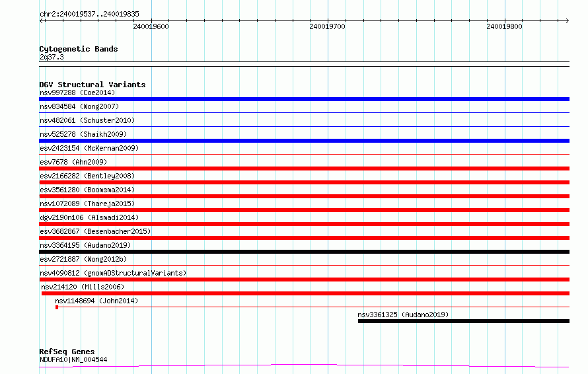Image resolution: width=588 pixels, height=374 pixels.
Task: Click the thick blue bar under nsv525278
Action: [x=304, y=141]
